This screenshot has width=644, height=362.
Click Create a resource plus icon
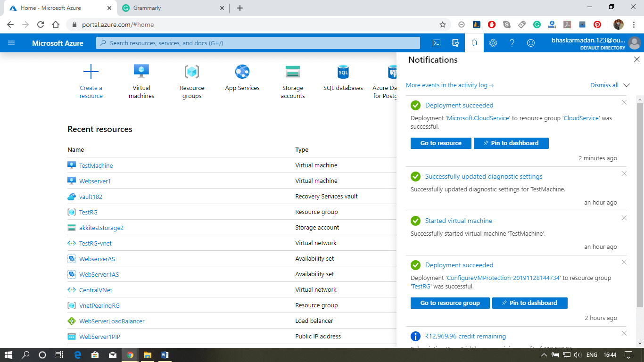[x=91, y=72]
